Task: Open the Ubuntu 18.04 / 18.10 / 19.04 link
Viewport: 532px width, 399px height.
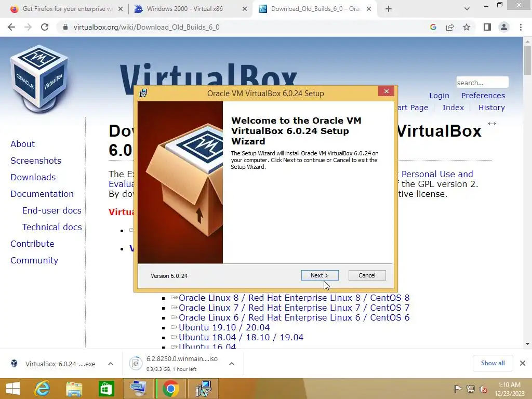Action: pos(241,337)
